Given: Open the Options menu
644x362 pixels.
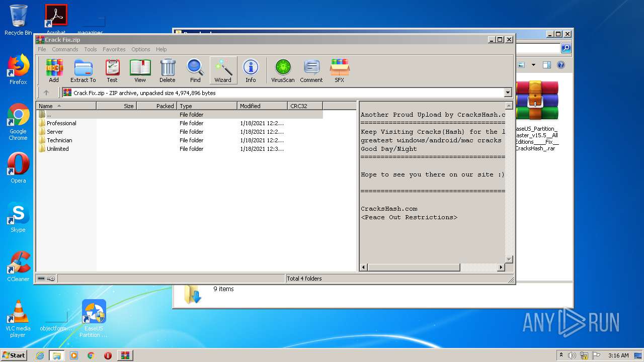Looking at the screenshot, I should tap(141, 49).
